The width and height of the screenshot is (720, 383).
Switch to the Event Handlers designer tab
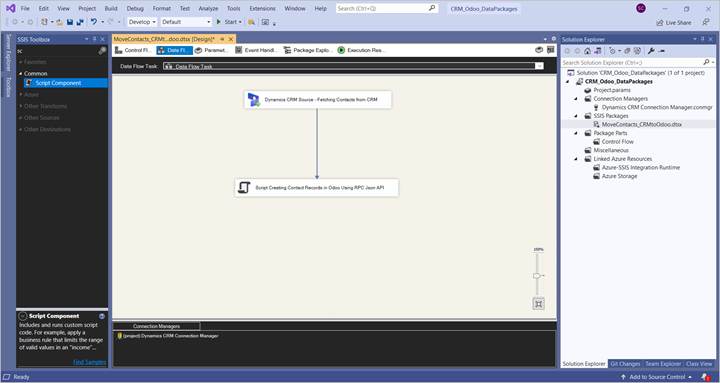click(256, 50)
